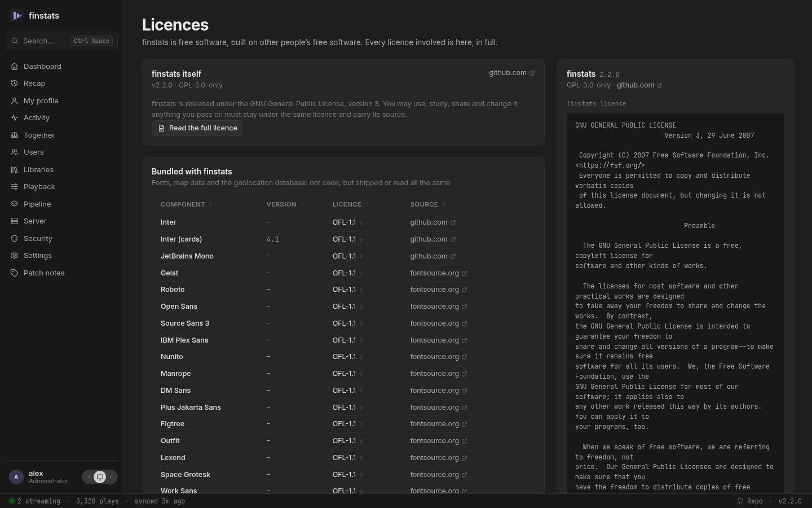Click the external-link icon in the Geist row
812x508 pixels.
tap(464, 274)
